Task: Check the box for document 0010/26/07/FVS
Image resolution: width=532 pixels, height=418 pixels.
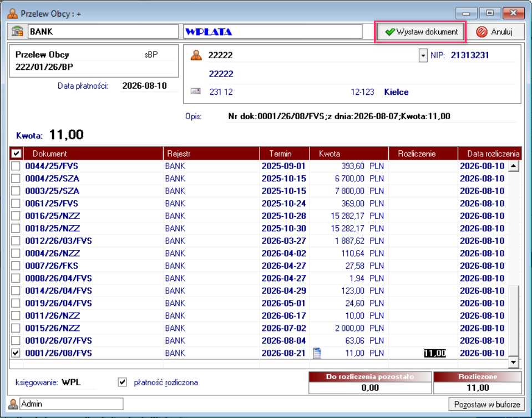Action: [x=16, y=340]
